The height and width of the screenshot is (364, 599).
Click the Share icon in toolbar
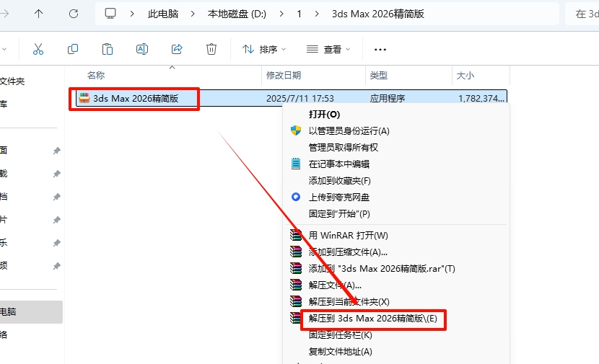pyautogui.click(x=177, y=49)
